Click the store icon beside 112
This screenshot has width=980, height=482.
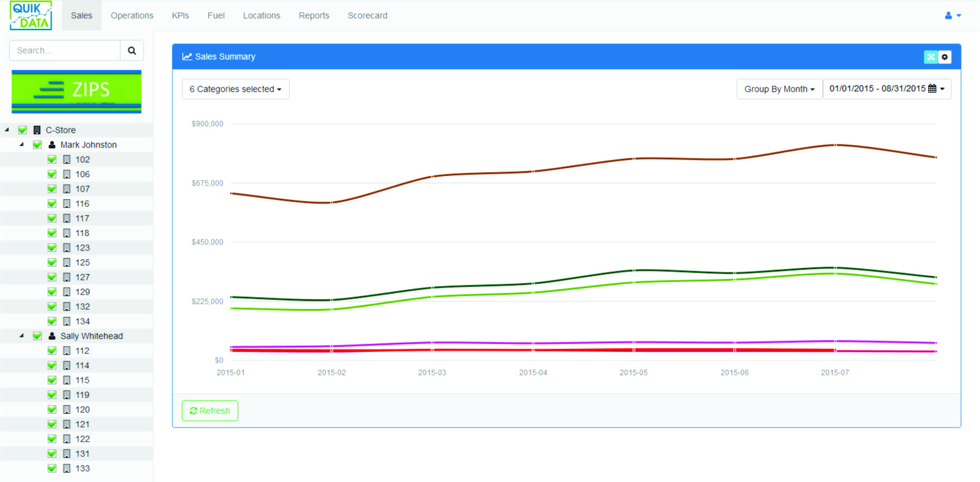(x=67, y=351)
